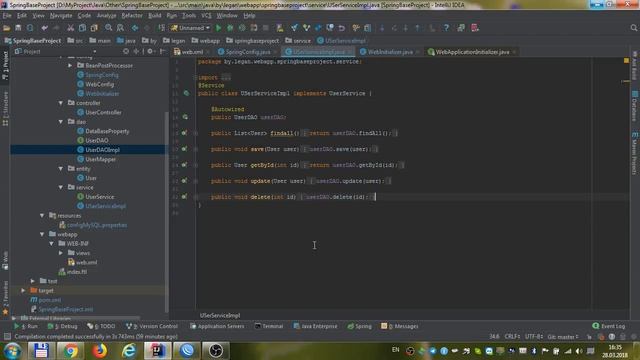Click the Find magnifier toolbar icon
This screenshot has width=640, height=360.
point(109,28)
